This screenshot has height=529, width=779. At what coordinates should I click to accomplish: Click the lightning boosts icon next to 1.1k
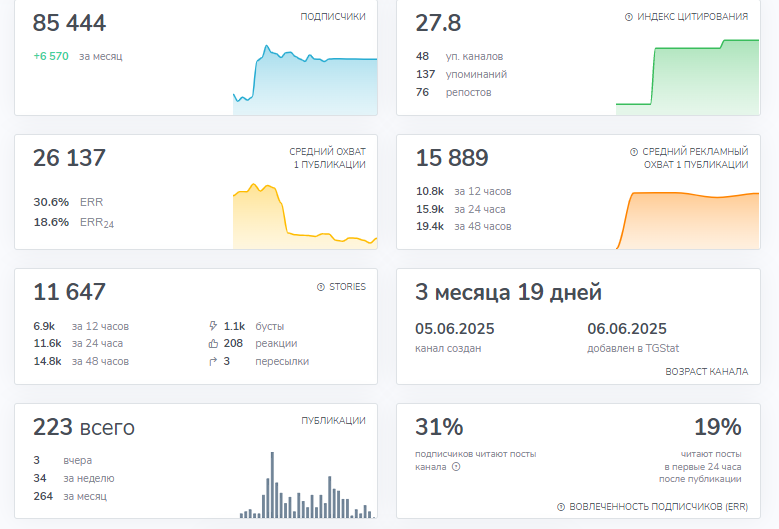213,326
